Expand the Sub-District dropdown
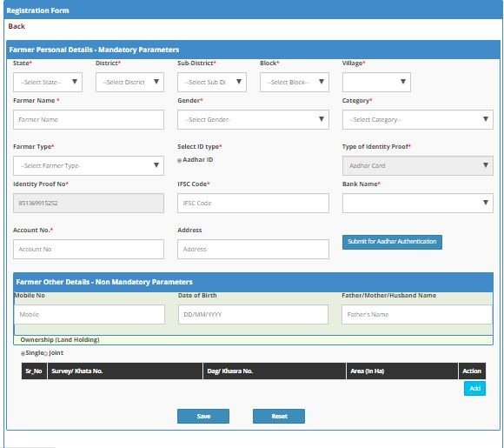The height and width of the screenshot is (448, 504). tap(212, 82)
